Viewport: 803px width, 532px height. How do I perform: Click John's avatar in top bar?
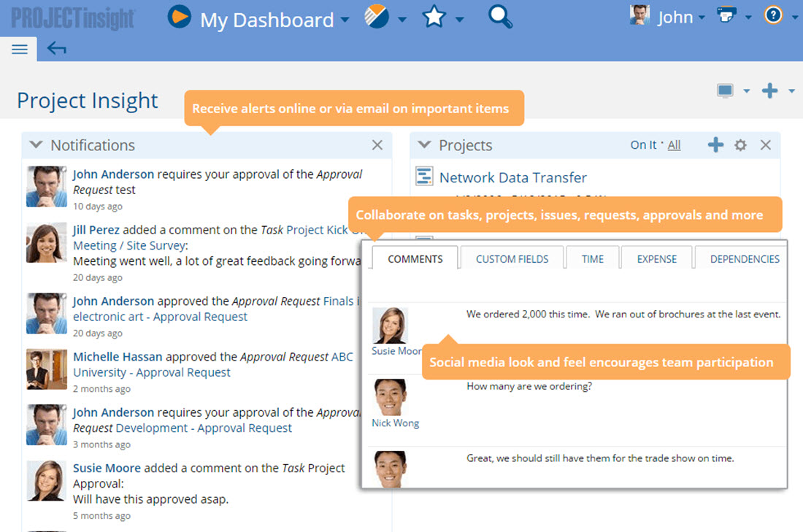point(639,15)
